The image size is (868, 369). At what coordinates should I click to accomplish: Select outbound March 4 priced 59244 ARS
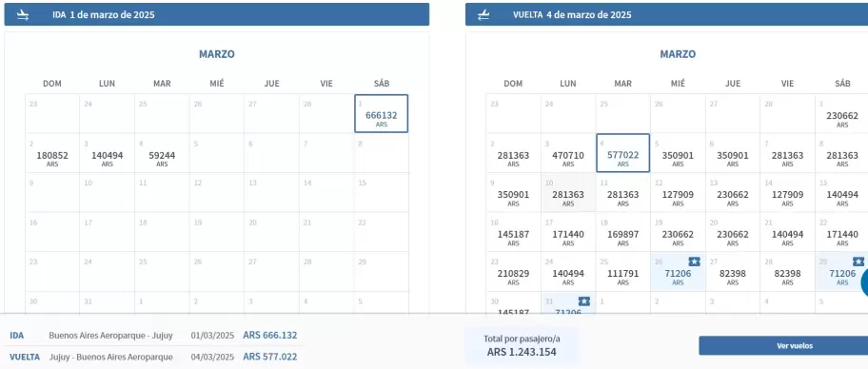pos(162,153)
